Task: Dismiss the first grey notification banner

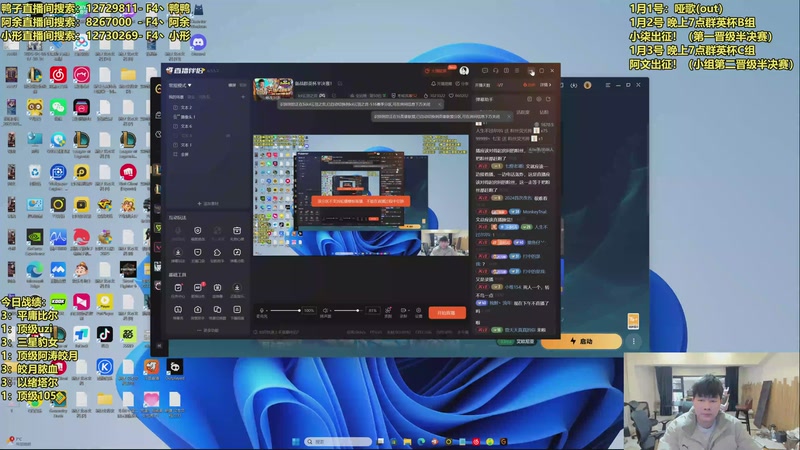Action: click(439, 105)
